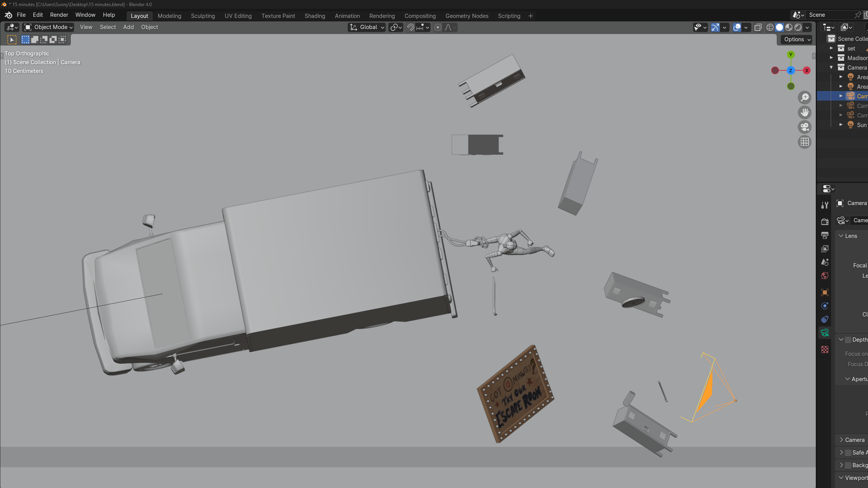Open the Render menu
The image size is (868, 488).
[x=59, y=15]
